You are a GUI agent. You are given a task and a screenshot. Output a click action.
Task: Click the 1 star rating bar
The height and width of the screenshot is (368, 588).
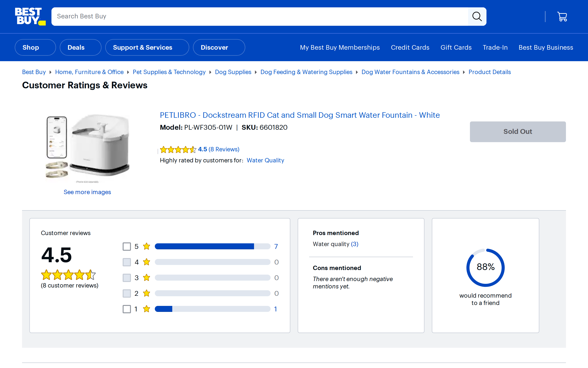[x=212, y=309]
